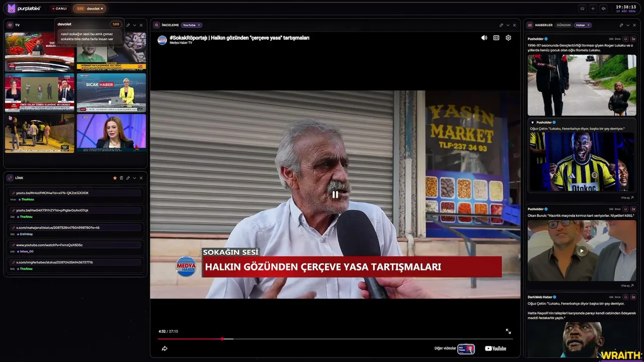Open the Vlahovic ve Lukaku sports channel thumbnail

pos(39,93)
